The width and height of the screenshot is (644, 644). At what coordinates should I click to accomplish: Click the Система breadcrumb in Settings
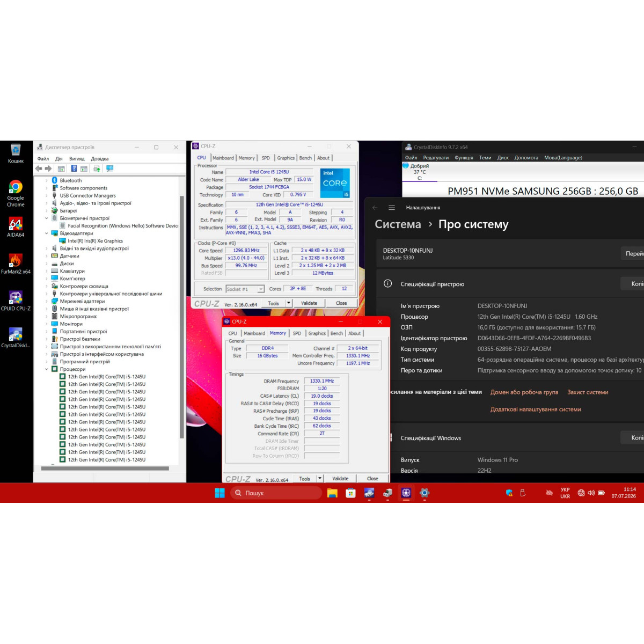[x=398, y=224]
